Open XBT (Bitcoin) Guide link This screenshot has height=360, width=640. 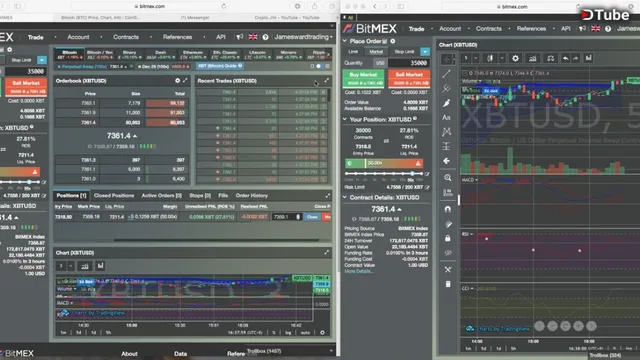pyautogui.click(x=220, y=66)
